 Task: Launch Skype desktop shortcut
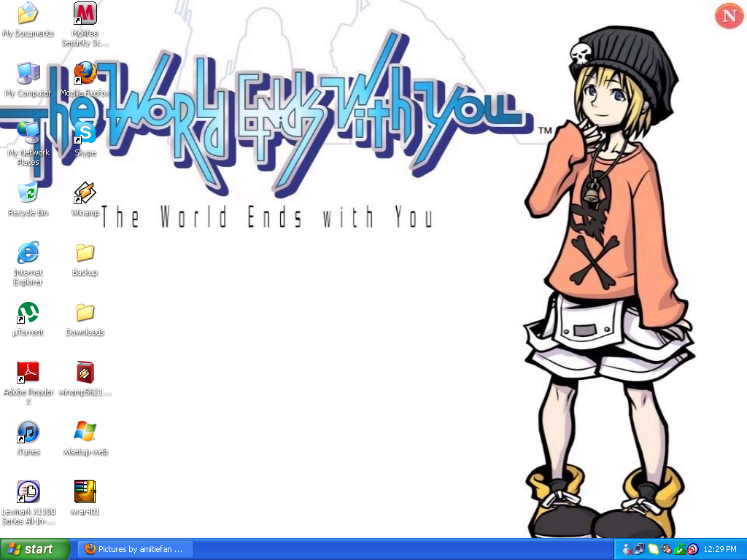85,133
